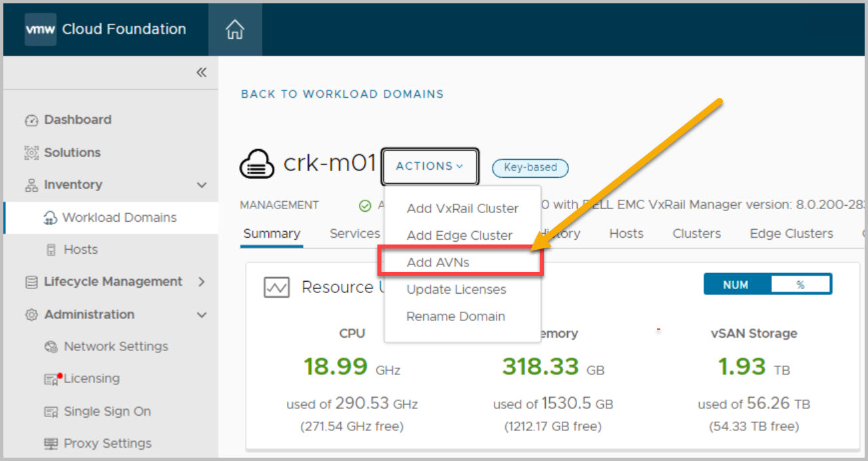Viewport: 868px width, 461px height.
Task: Open the Edge Clusters tab
Action: click(791, 234)
